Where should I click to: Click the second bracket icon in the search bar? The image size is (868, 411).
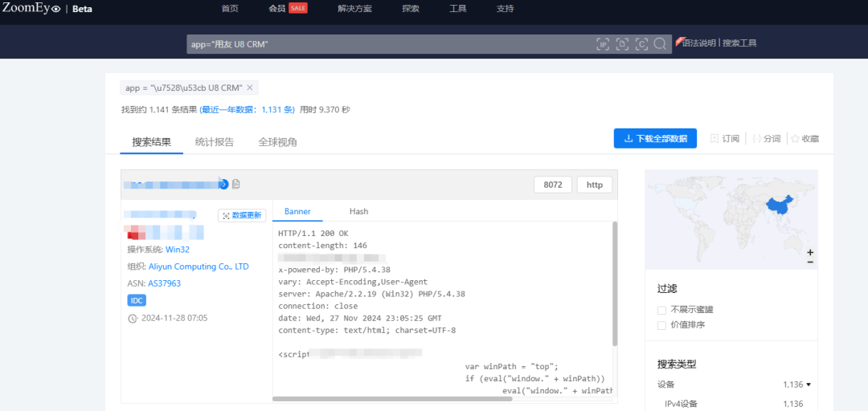click(x=622, y=45)
